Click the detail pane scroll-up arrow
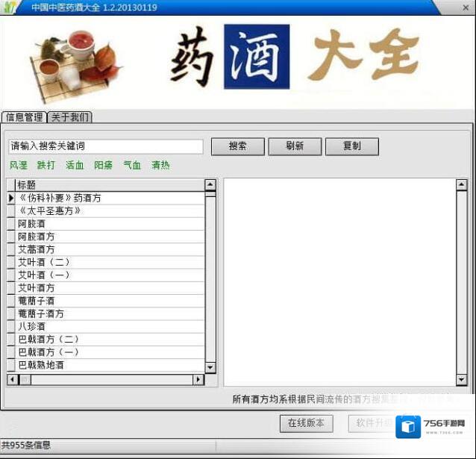The width and height of the screenshot is (476, 459). point(461,184)
